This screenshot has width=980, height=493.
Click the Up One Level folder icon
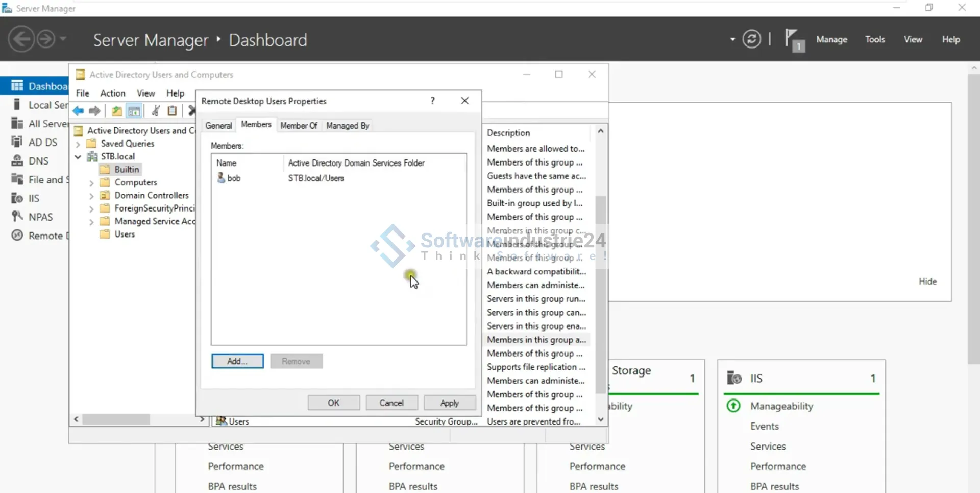(117, 111)
